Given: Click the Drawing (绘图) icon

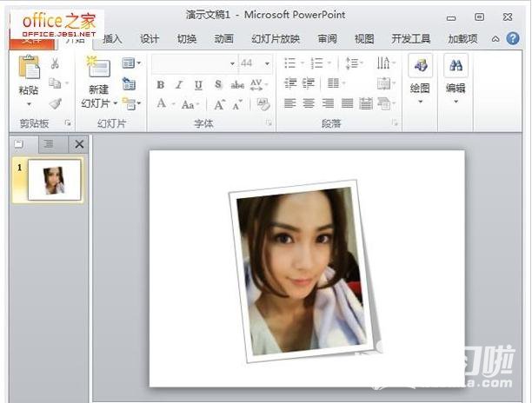Looking at the screenshot, I should pyautogui.click(x=421, y=66).
